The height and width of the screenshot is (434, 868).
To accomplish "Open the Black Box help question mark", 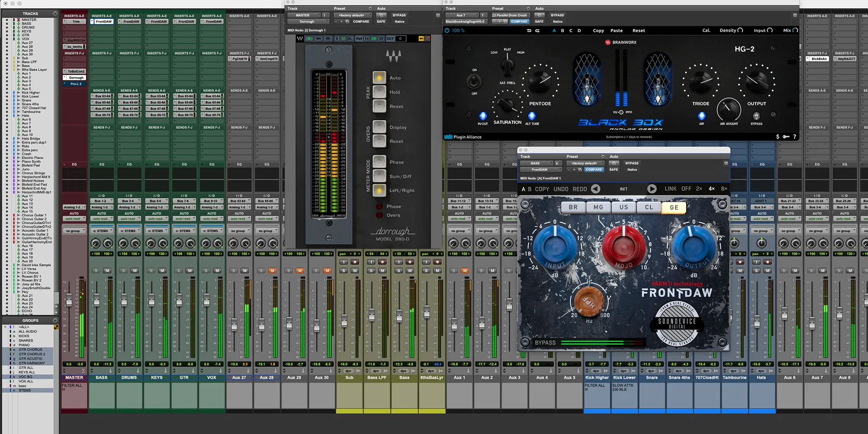I will click(794, 137).
